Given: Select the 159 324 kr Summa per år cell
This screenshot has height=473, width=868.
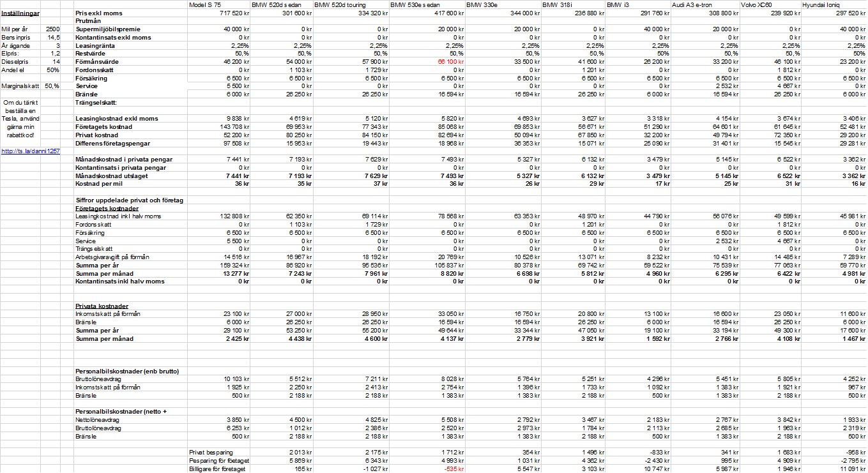Looking at the screenshot, I should point(234,266).
